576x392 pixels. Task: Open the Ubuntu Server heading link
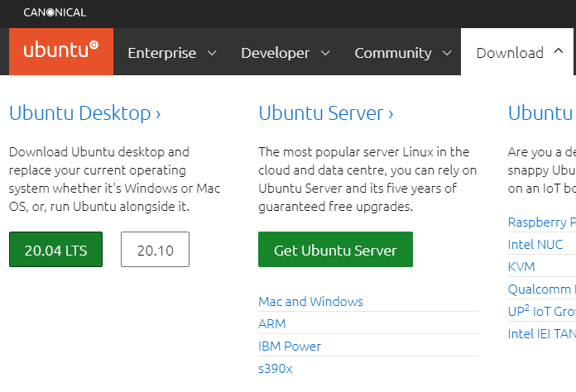click(326, 113)
